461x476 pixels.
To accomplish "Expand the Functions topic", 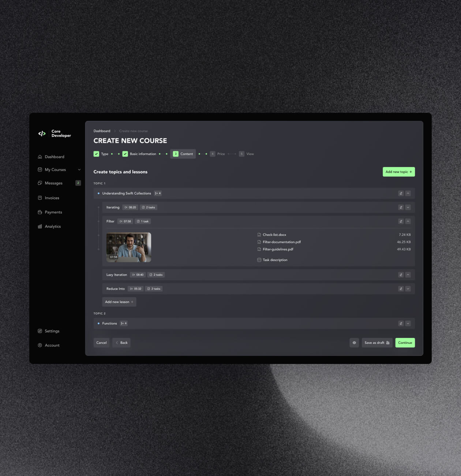I will coord(408,323).
